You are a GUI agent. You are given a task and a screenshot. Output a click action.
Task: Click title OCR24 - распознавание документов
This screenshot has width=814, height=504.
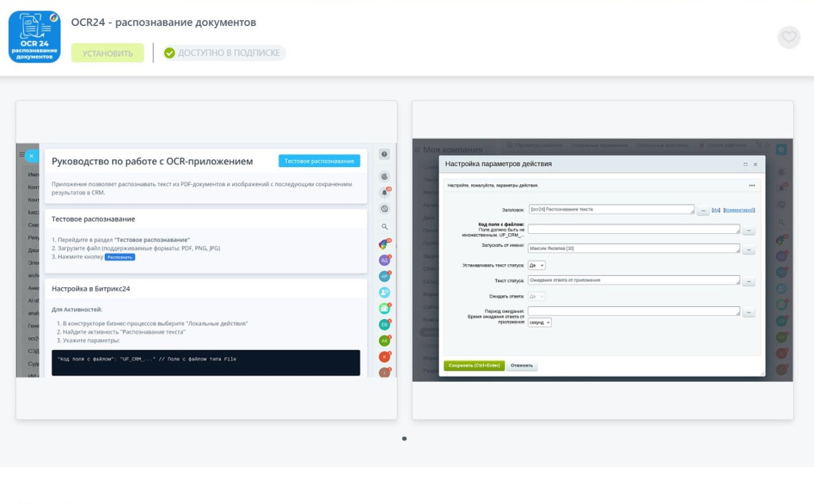pyautogui.click(x=163, y=22)
